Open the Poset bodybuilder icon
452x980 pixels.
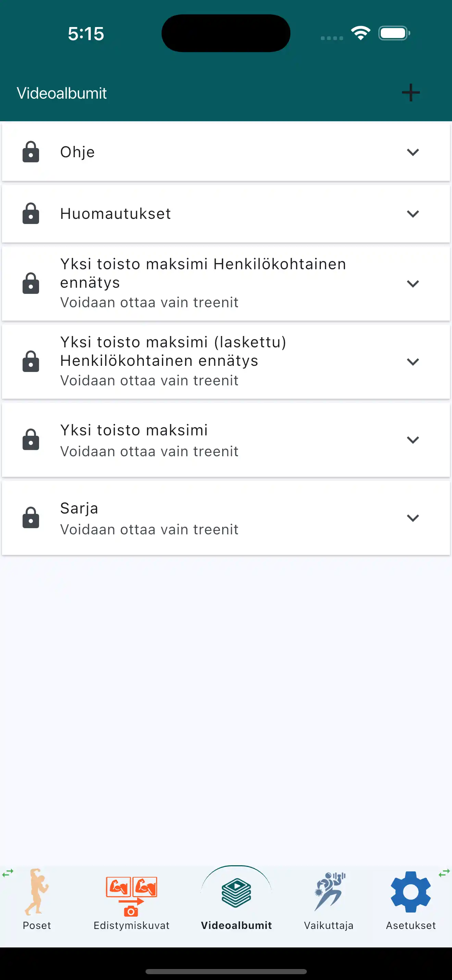click(x=37, y=891)
